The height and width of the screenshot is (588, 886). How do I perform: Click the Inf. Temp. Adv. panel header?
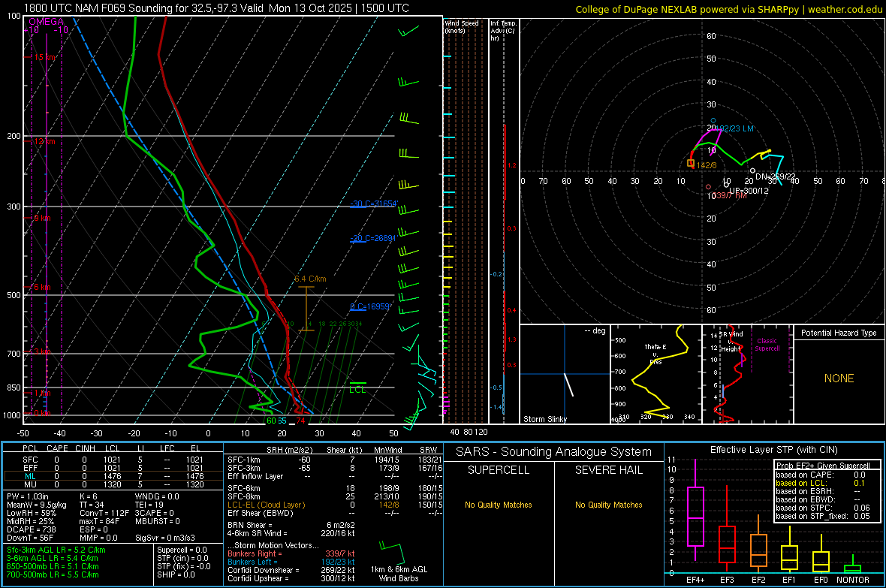503,31
